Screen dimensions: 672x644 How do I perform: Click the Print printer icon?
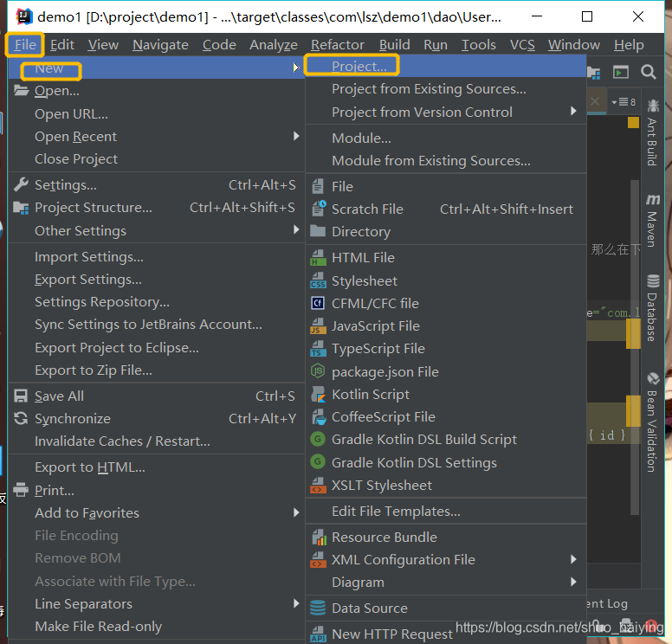(21, 490)
